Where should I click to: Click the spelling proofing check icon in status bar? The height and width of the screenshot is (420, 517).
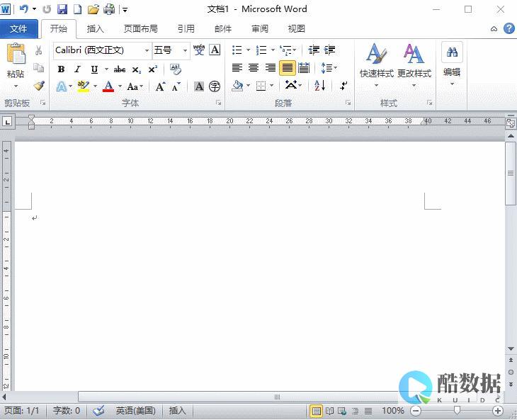(x=98, y=411)
